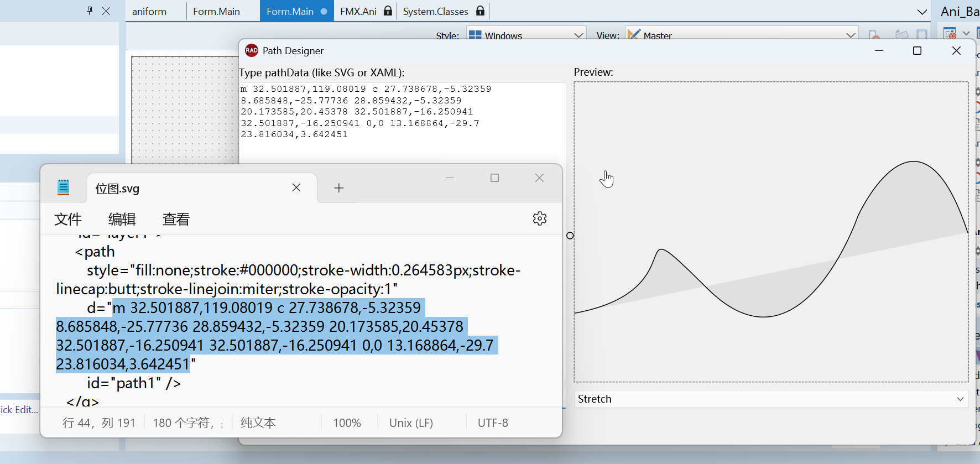Open the first Form.Main tab
This screenshot has height=464, width=980.
[x=216, y=11]
